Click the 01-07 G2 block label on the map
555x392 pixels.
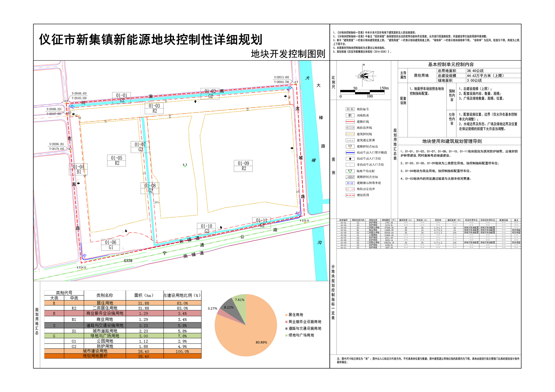pos(140,147)
